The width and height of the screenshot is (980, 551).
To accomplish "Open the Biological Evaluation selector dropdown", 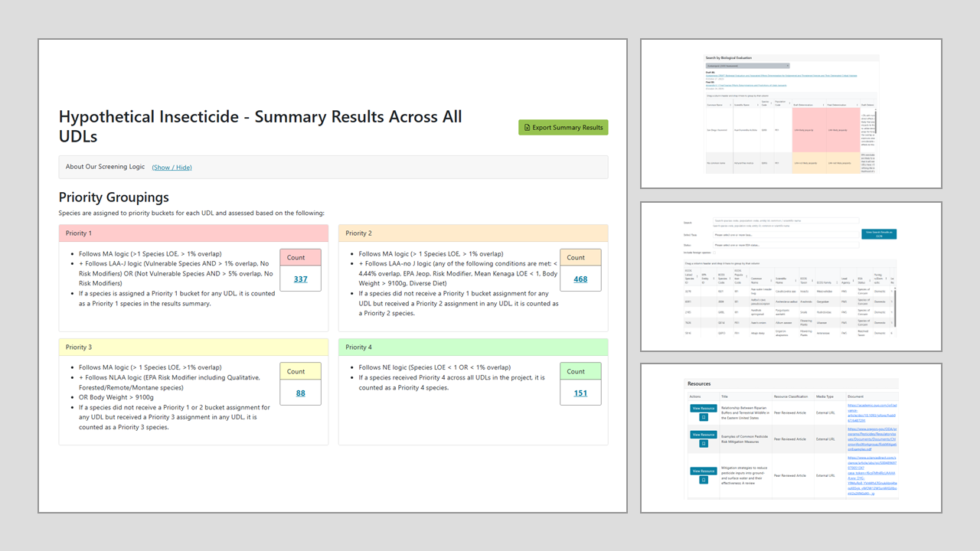I will (x=746, y=66).
